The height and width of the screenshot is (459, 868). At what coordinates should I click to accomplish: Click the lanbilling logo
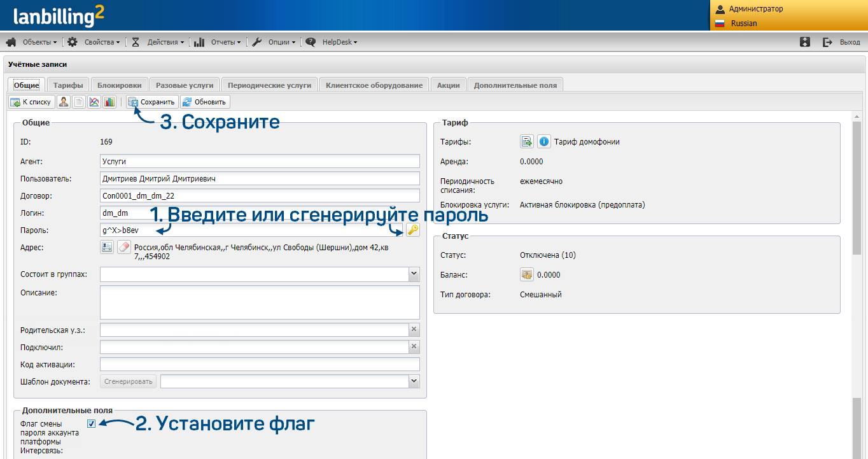click(59, 15)
